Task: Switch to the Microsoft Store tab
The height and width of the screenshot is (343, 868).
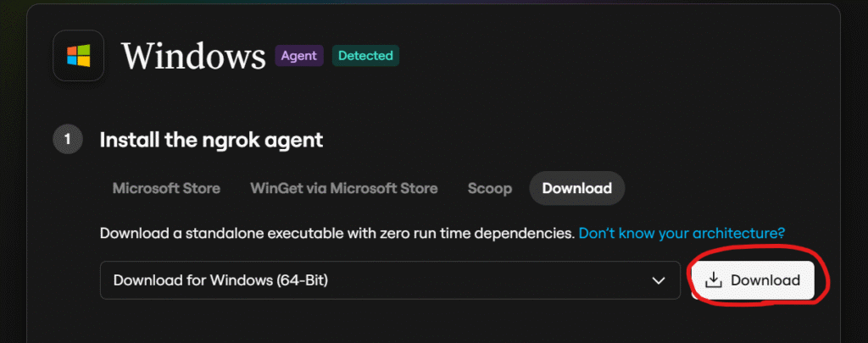Action: point(167,188)
